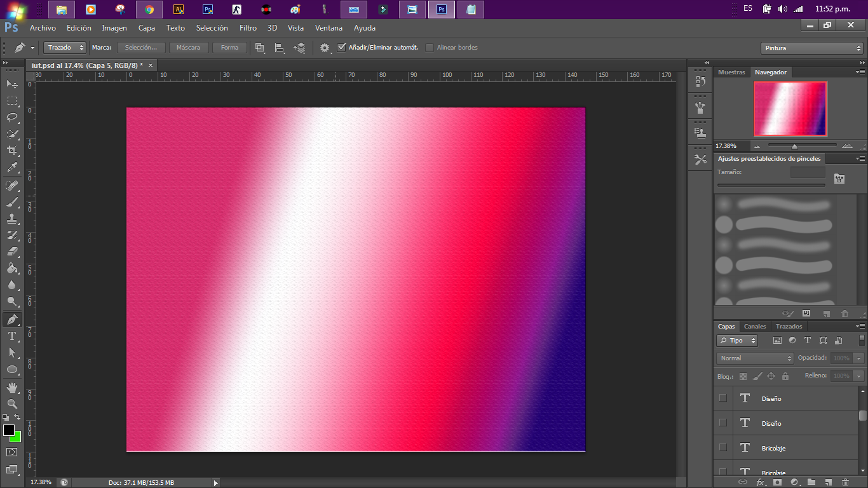Select the Path Selection tool

[x=12, y=353]
